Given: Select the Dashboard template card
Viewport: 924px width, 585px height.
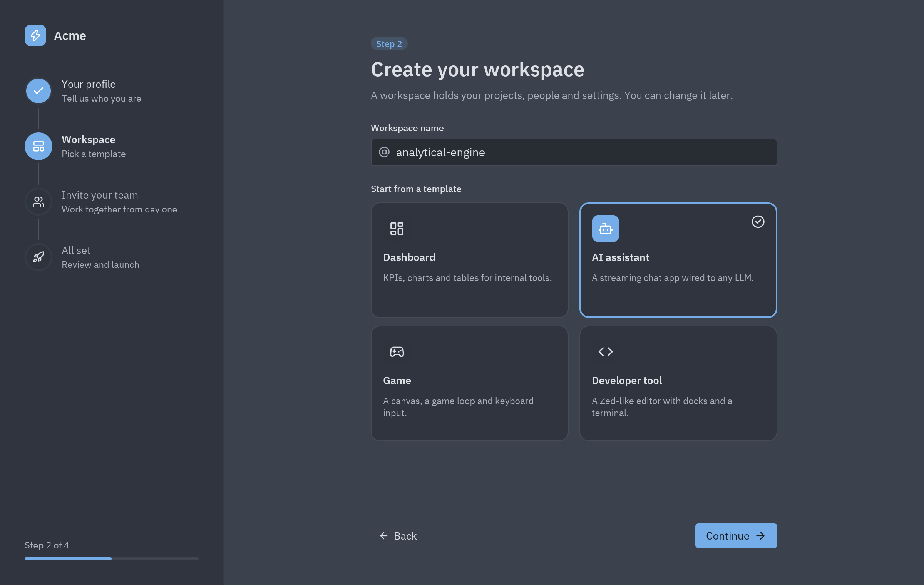Looking at the screenshot, I should coord(470,260).
